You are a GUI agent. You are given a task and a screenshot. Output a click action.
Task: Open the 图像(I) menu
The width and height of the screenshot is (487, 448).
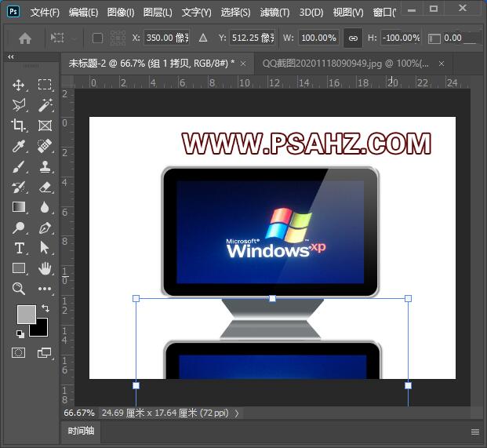[121, 13]
